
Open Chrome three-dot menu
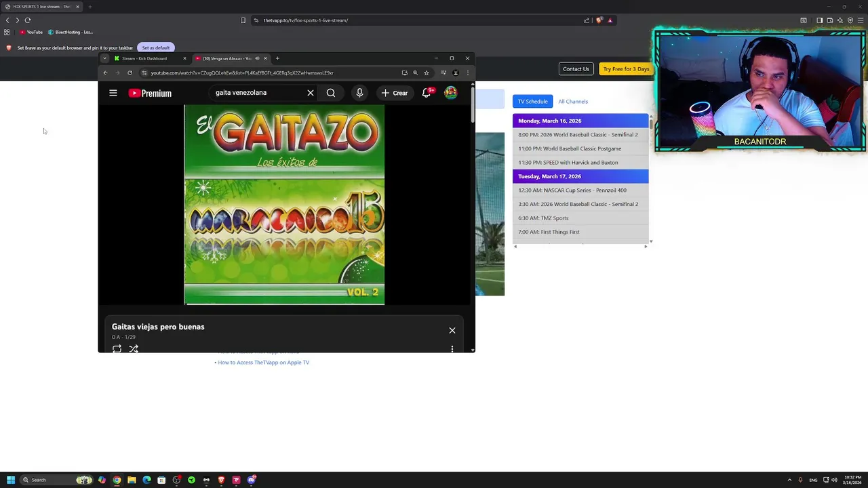tap(467, 73)
